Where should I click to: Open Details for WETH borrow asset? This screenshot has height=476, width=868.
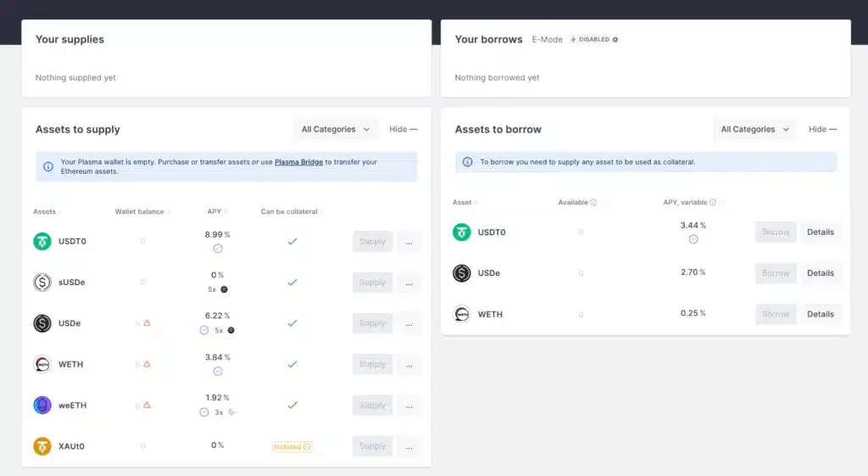coord(820,314)
